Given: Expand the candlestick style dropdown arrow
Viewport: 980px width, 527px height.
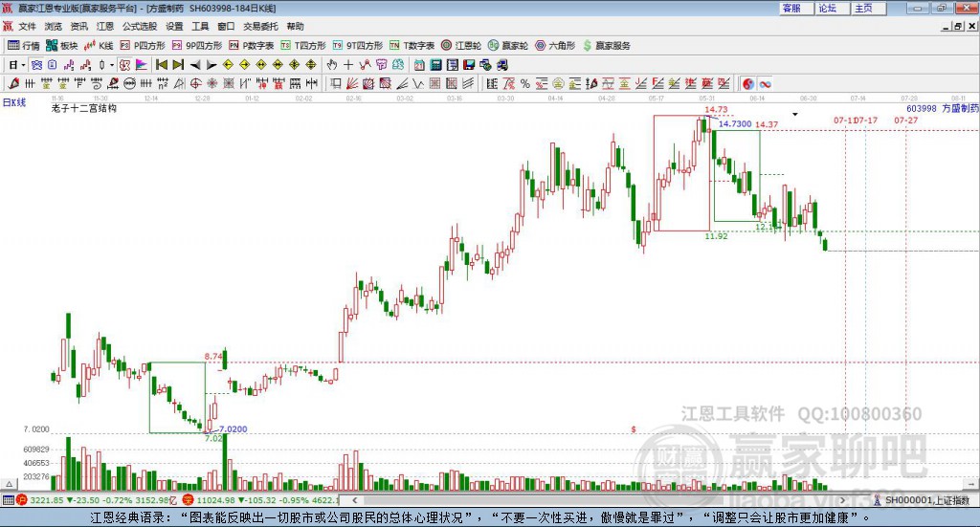Looking at the screenshot, I should 112,65.
